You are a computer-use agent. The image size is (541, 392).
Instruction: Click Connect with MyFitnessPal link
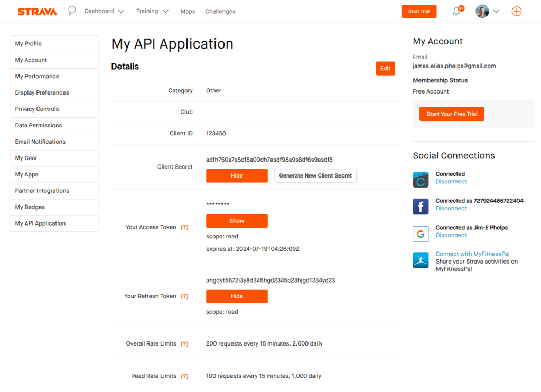472,254
